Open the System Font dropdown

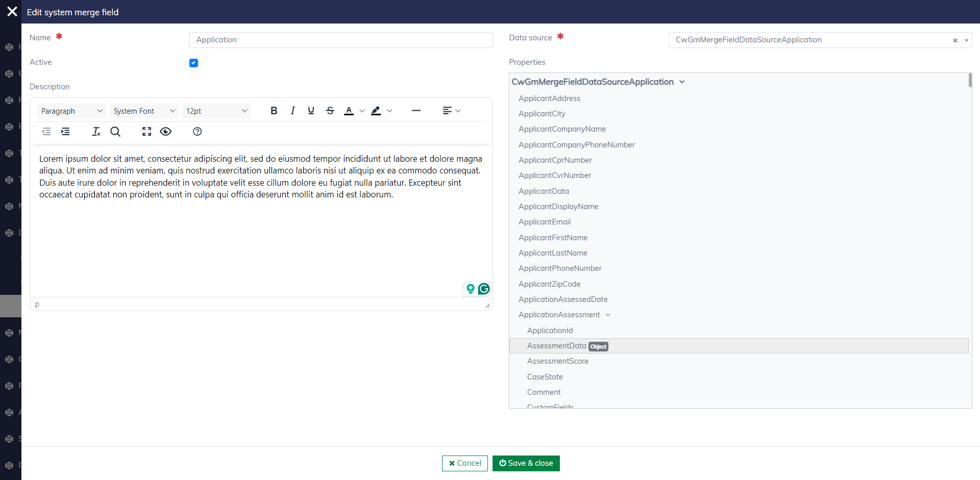(144, 111)
